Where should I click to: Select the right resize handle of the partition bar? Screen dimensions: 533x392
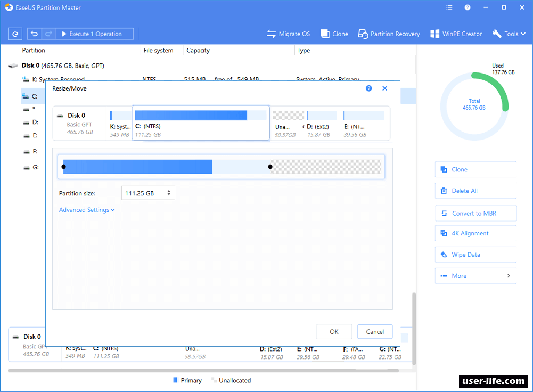[x=270, y=167]
